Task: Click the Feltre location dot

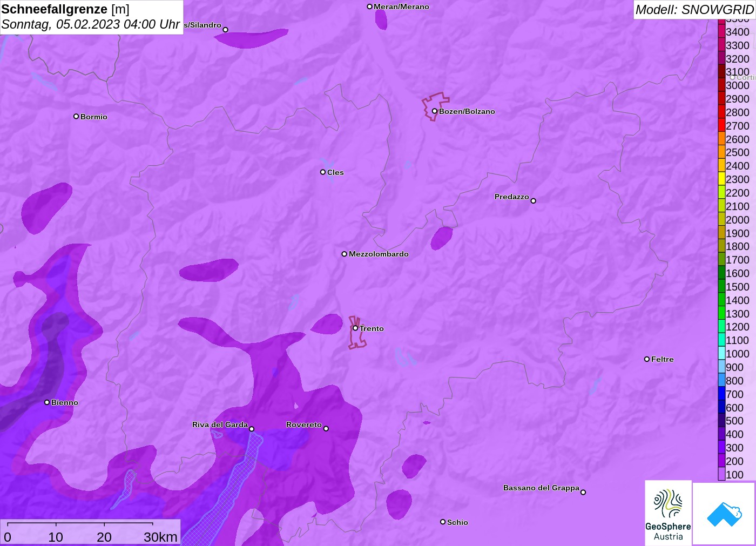Action: point(647,359)
